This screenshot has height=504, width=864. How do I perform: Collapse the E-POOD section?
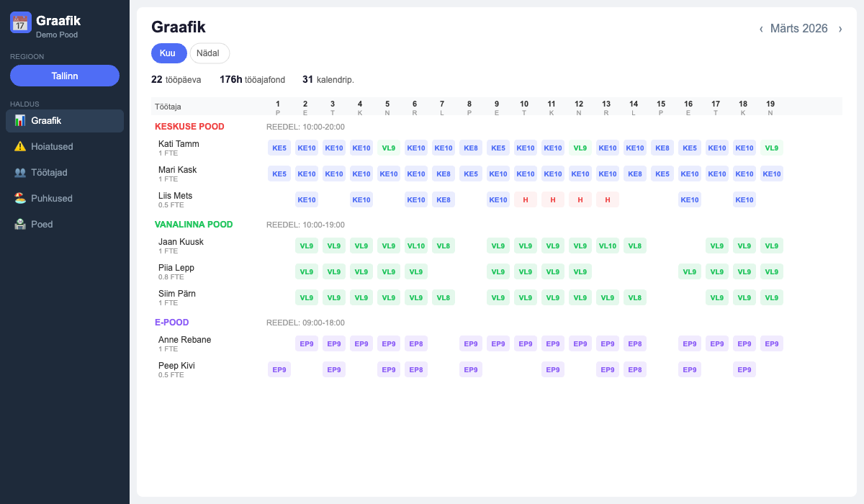[x=171, y=322]
